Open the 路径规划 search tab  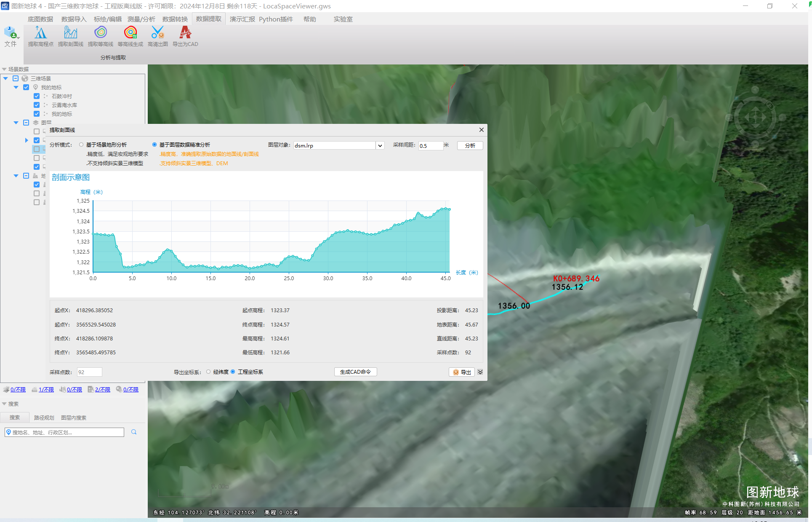(x=44, y=418)
